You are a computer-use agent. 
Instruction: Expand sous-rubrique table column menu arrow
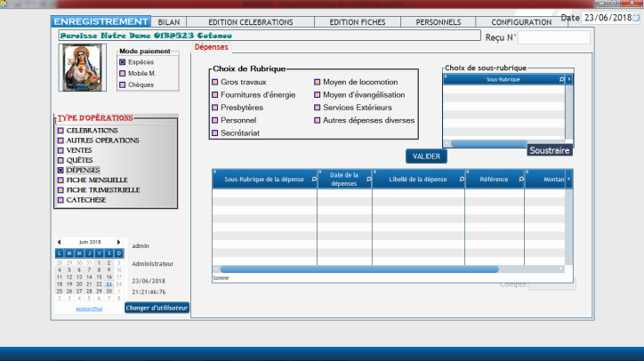[x=569, y=79]
